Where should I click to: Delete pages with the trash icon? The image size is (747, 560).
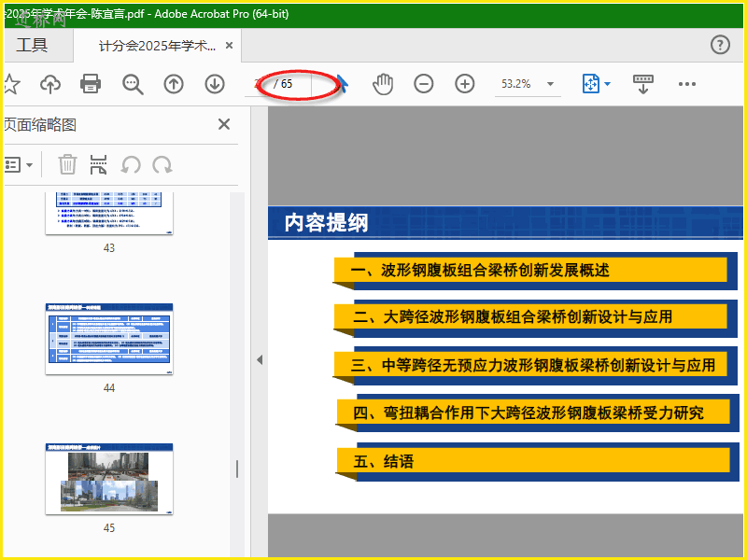[67, 164]
